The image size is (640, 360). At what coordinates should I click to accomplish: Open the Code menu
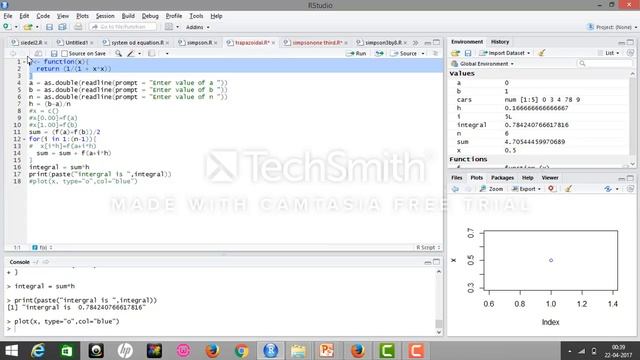tap(43, 16)
